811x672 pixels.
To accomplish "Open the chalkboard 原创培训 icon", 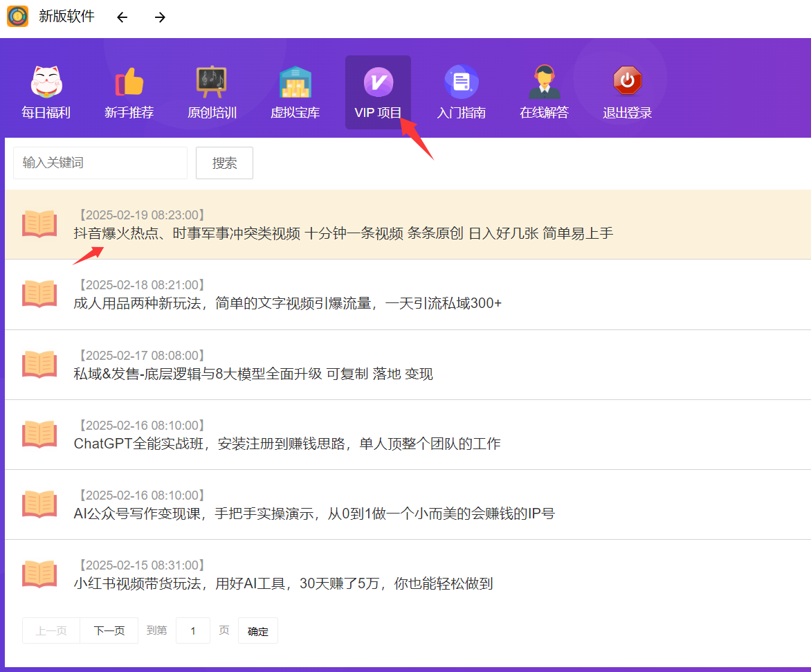I will 212,82.
